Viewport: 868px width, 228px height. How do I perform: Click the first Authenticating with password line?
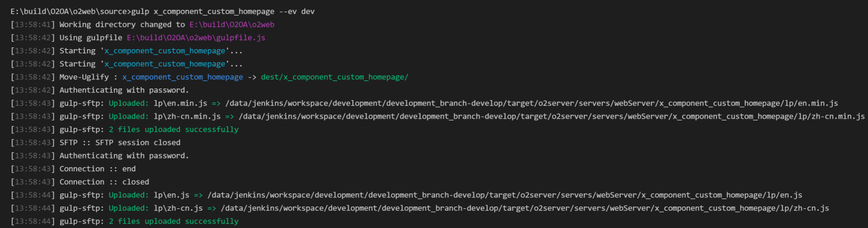tap(124, 90)
